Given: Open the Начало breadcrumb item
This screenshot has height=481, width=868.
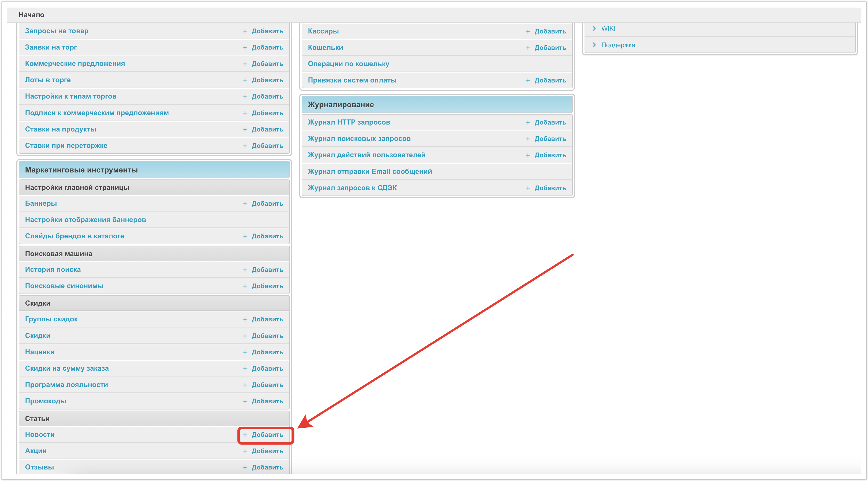Looking at the screenshot, I should point(31,14).
